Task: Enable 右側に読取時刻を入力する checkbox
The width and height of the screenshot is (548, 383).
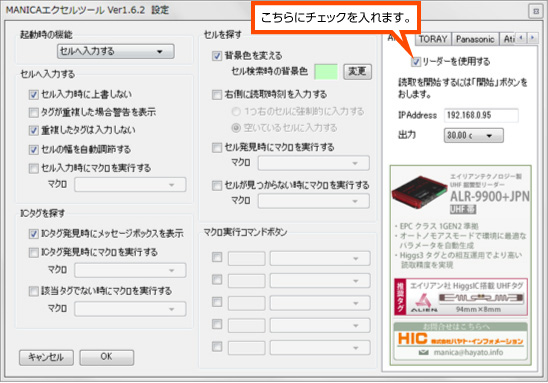Action: pyautogui.click(x=217, y=94)
